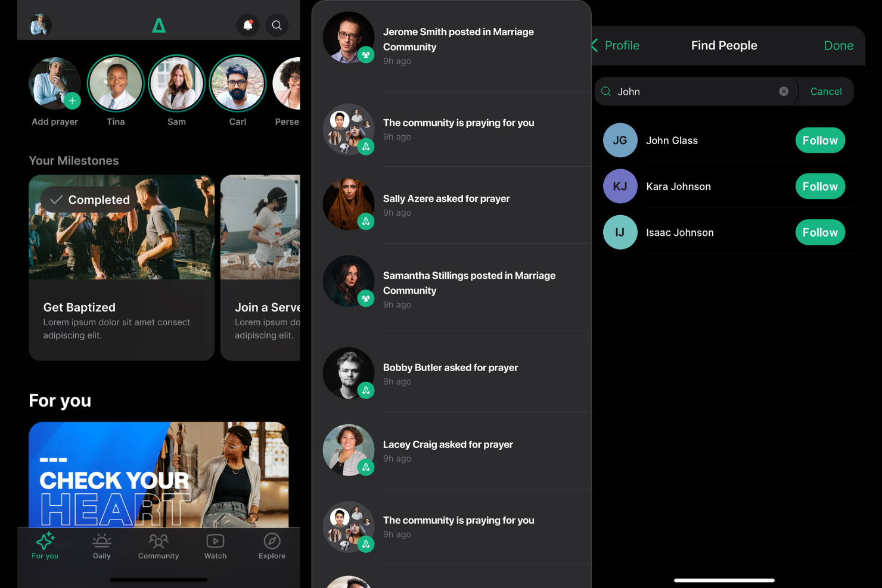The height and width of the screenshot is (588, 882).
Task: Tap Done in Find People header
Action: pyautogui.click(x=838, y=45)
